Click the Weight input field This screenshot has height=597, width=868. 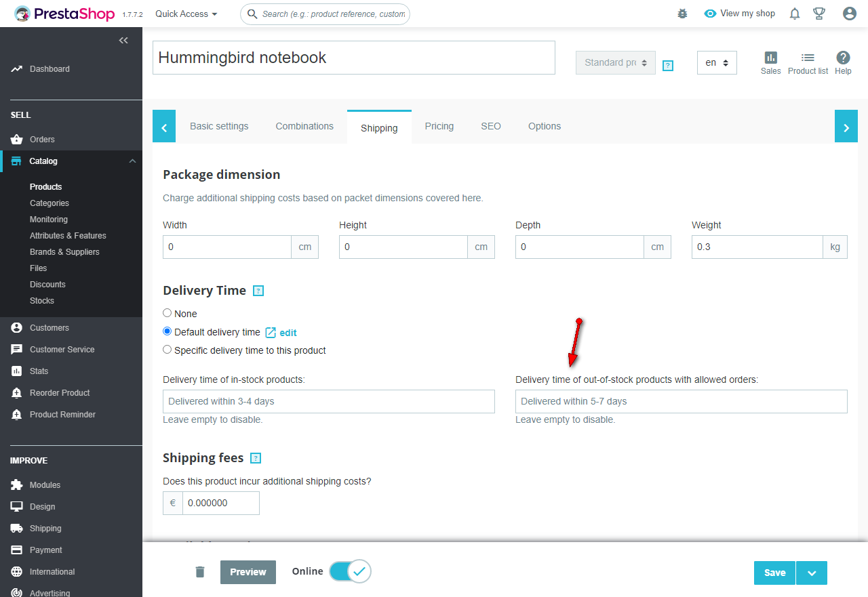pos(757,247)
